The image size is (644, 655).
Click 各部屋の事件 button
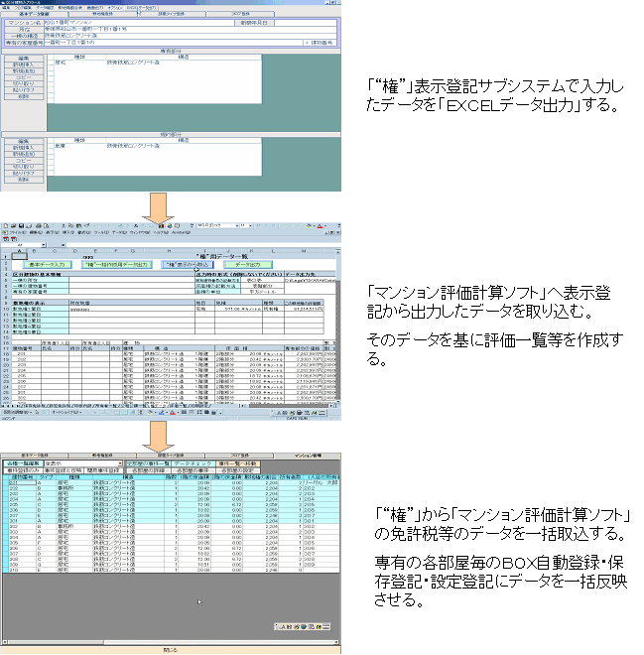click(193, 470)
